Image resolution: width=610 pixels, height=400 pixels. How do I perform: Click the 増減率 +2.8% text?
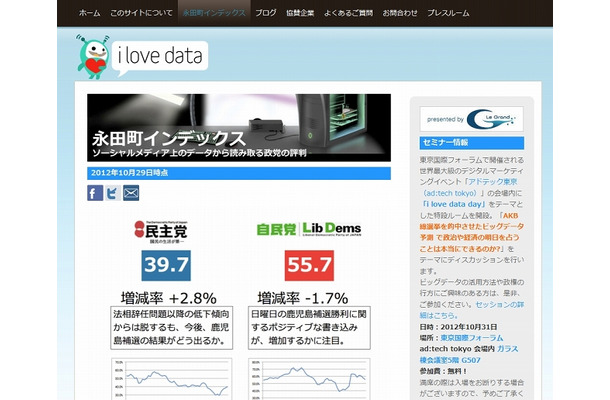(x=168, y=298)
